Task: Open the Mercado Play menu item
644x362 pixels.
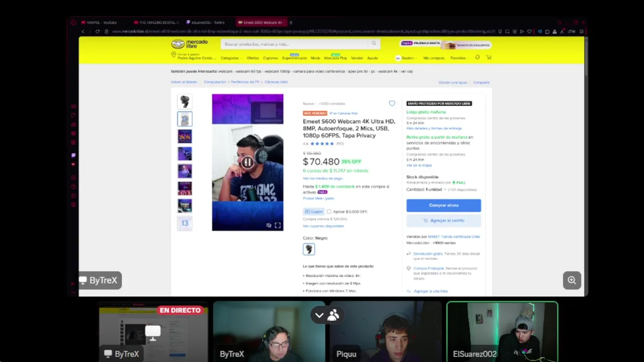Action: (x=336, y=58)
